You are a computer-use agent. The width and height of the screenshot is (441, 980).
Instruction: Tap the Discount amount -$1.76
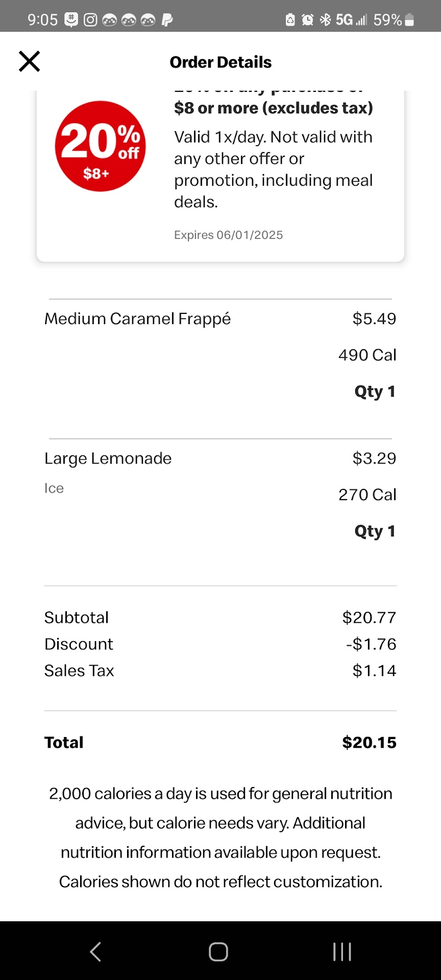[371, 644]
